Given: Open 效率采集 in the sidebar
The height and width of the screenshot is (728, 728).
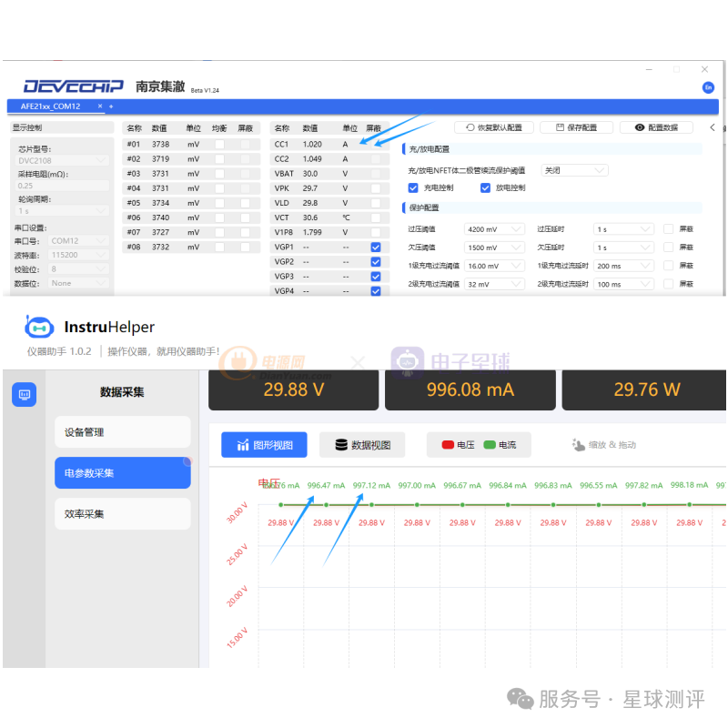Looking at the screenshot, I should click(x=122, y=514).
